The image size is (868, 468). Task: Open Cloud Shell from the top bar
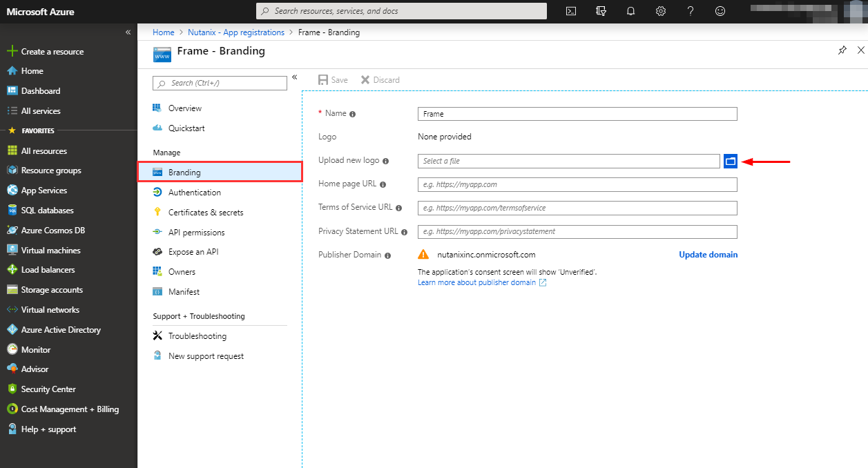pyautogui.click(x=570, y=11)
